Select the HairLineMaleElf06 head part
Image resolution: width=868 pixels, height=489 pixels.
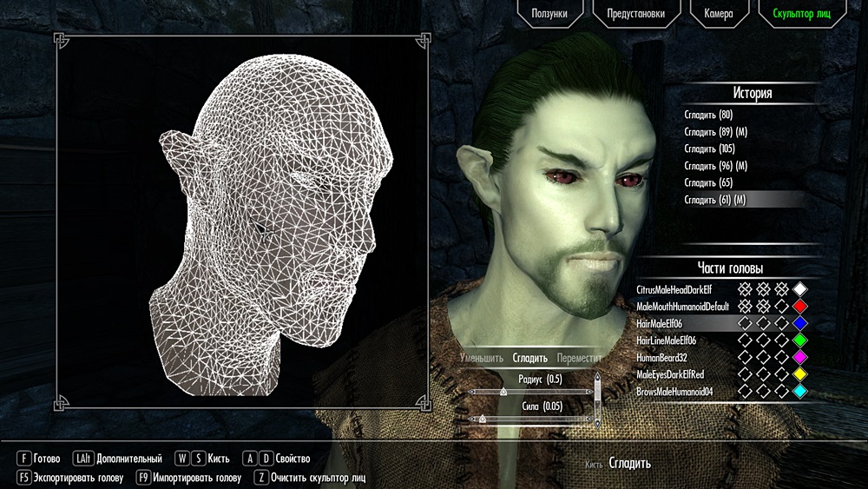[x=666, y=340]
